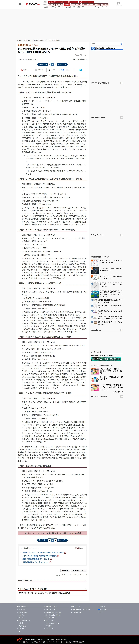
Task: Go to page 3 in top pagination
Action: (x=56, y=64)
